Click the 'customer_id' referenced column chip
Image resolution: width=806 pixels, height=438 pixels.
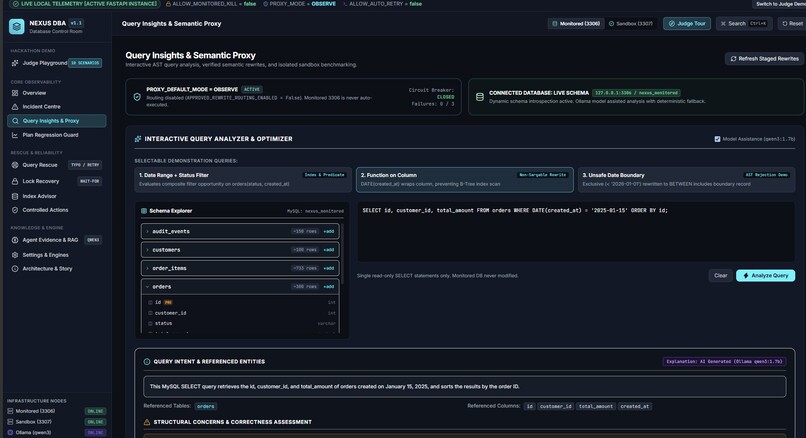(x=556, y=406)
